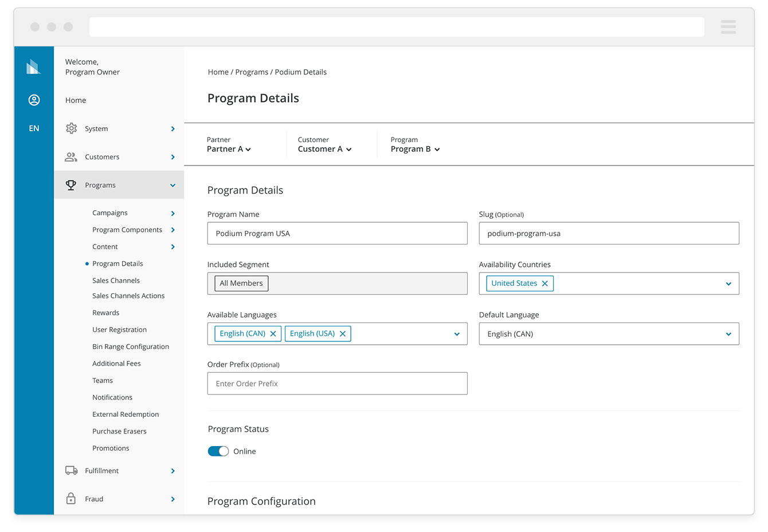
Task: Open Bin Range Configuration menu item
Action: [131, 346]
